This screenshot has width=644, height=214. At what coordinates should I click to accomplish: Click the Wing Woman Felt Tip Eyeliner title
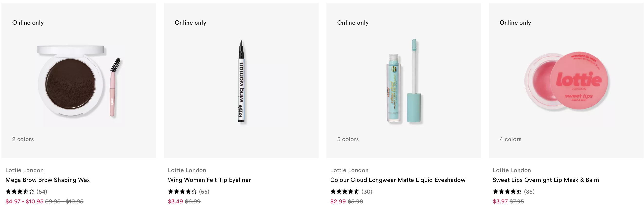[x=209, y=180]
